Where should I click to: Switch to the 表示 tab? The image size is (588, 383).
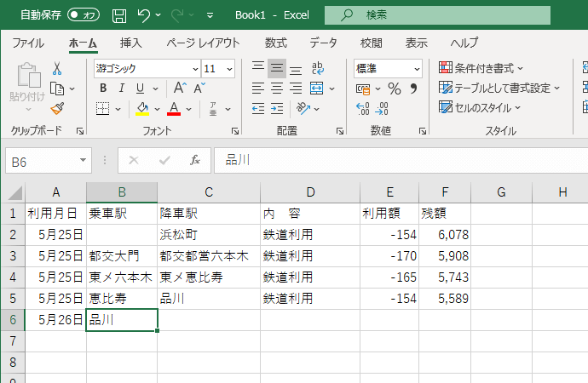point(416,43)
